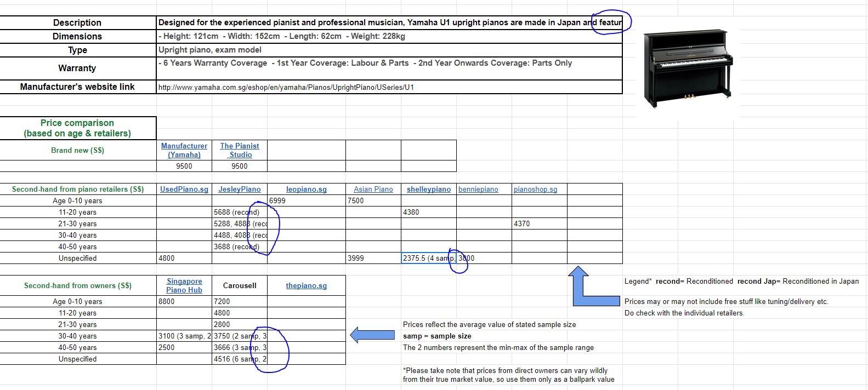Click the 2500 price cell
The width and height of the screenshot is (868, 390).
[x=184, y=347]
